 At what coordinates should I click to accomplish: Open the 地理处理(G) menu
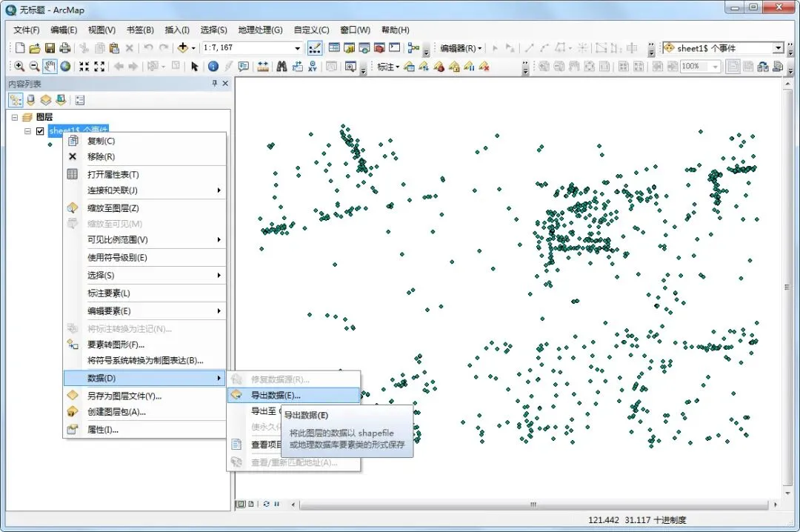260,30
